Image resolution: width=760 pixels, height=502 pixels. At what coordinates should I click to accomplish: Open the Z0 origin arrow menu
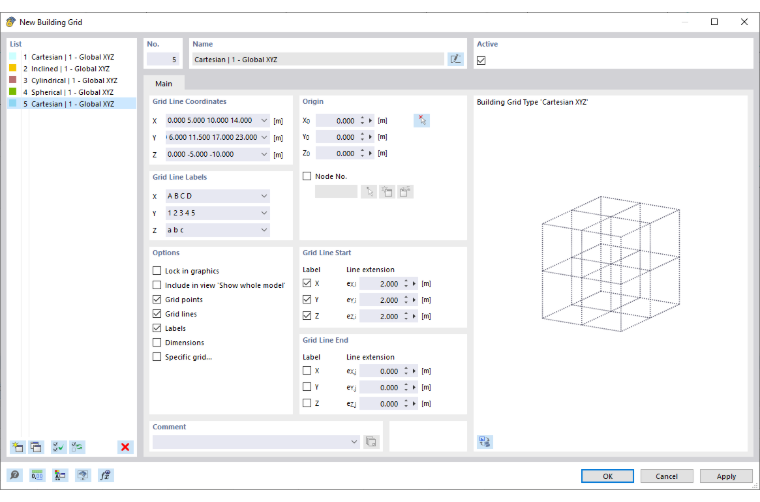click(x=371, y=153)
